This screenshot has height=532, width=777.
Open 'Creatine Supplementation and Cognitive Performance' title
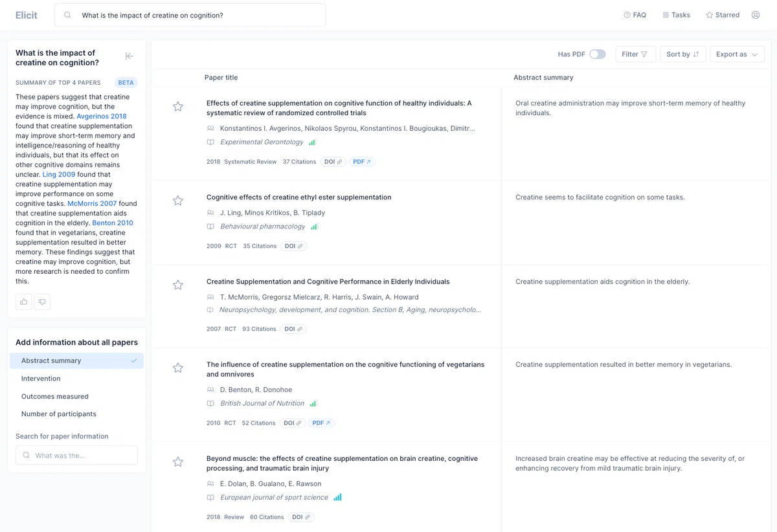pyautogui.click(x=328, y=282)
